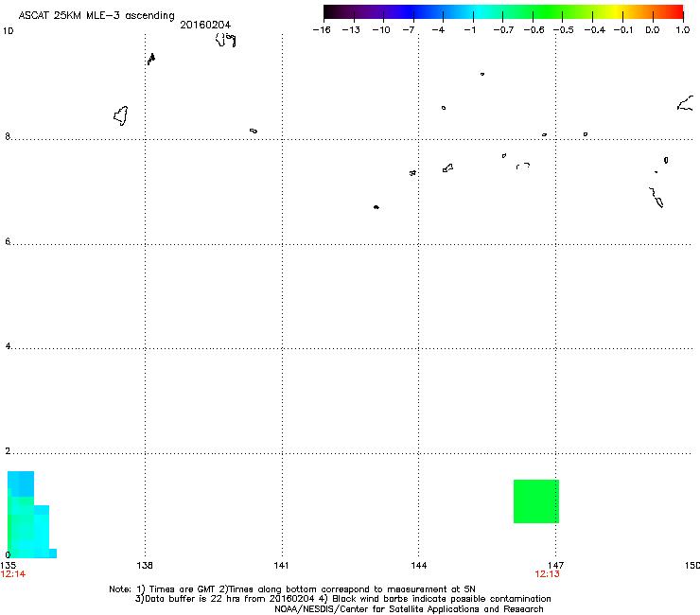The width and height of the screenshot is (700, 615).
Task: Click the color bar label "0.0"
Action: point(653,30)
